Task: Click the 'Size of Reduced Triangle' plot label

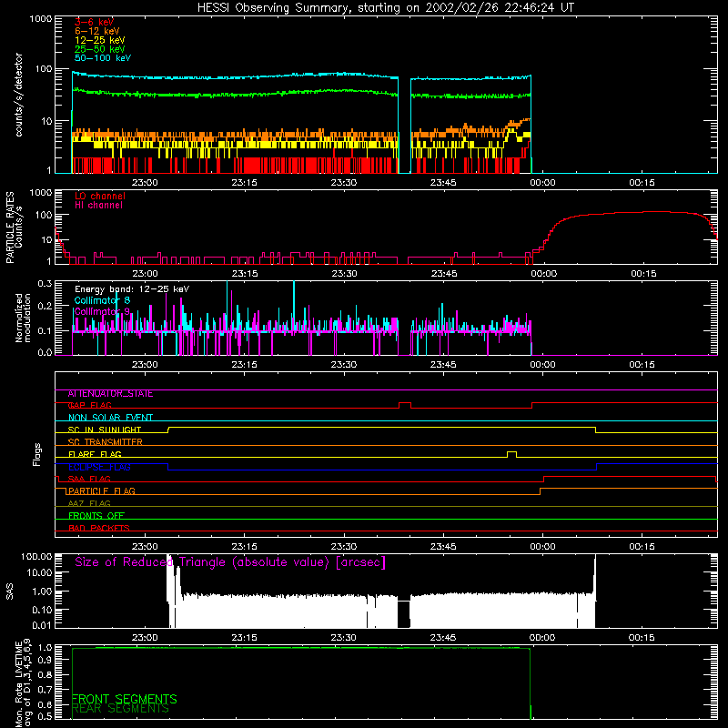Action: coord(230,562)
